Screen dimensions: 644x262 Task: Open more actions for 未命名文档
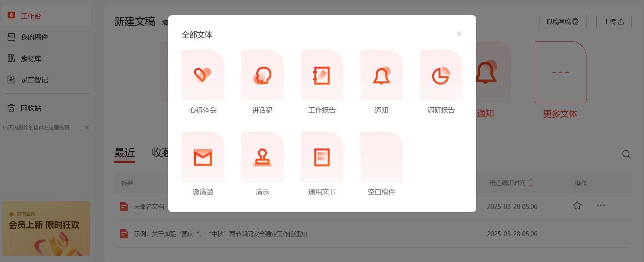(x=601, y=205)
